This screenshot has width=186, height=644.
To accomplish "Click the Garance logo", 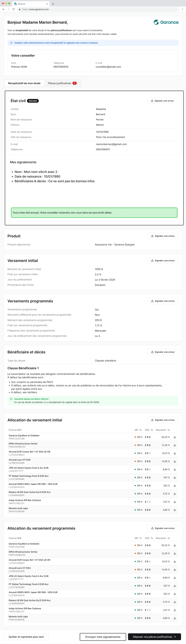I will (x=166, y=22).
